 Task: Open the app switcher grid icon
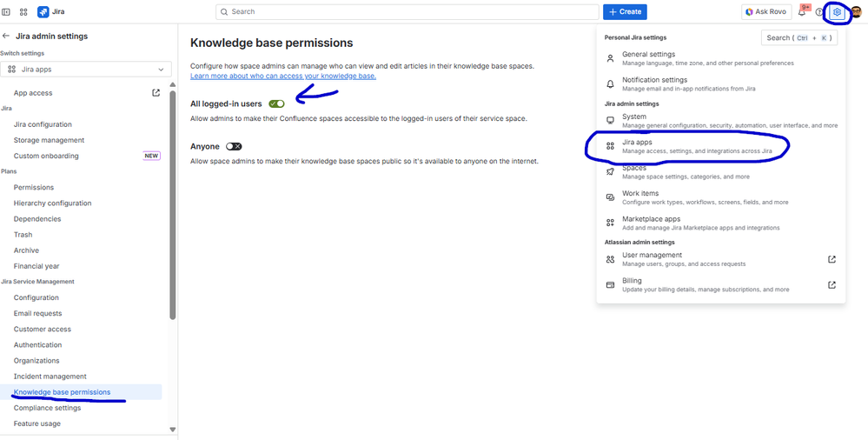tap(23, 11)
